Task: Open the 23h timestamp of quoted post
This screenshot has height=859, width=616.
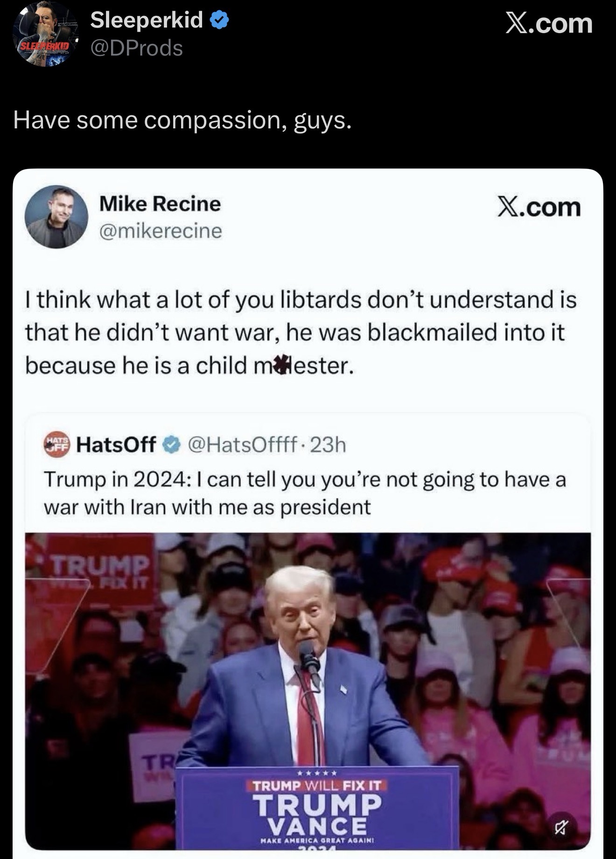Action: pos(328,445)
